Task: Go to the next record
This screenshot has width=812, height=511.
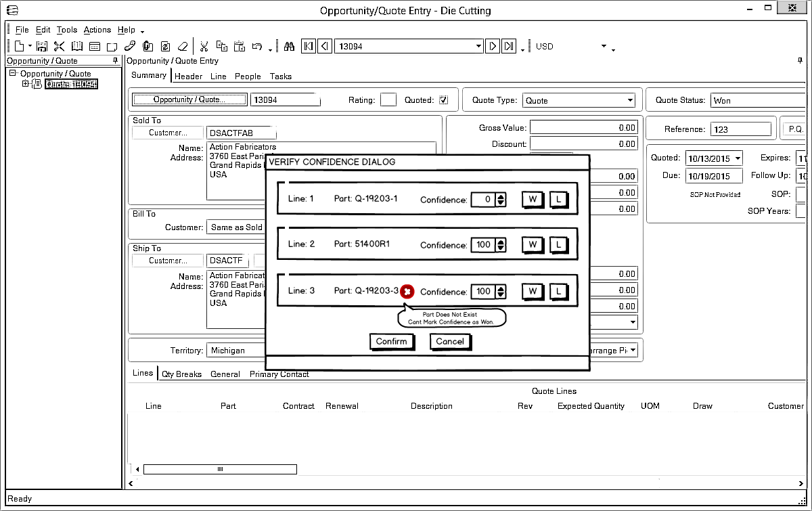Action: click(x=493, y=47)
